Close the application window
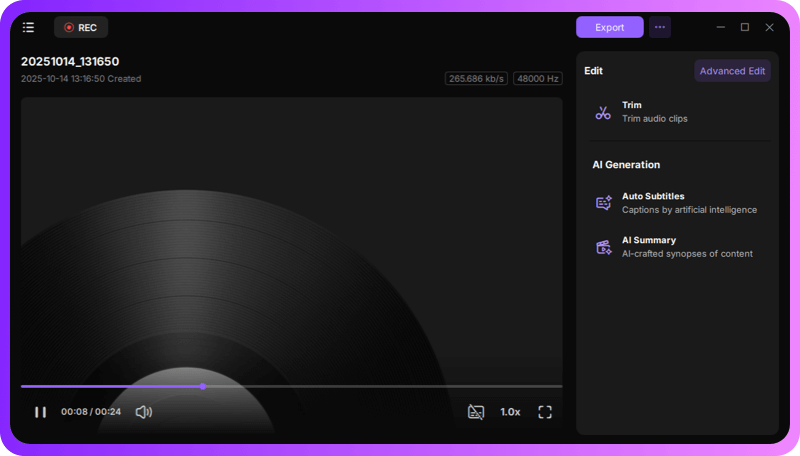The width and height of the screenshot is (800, 456). pyautogui.click(x=769, y=27)
